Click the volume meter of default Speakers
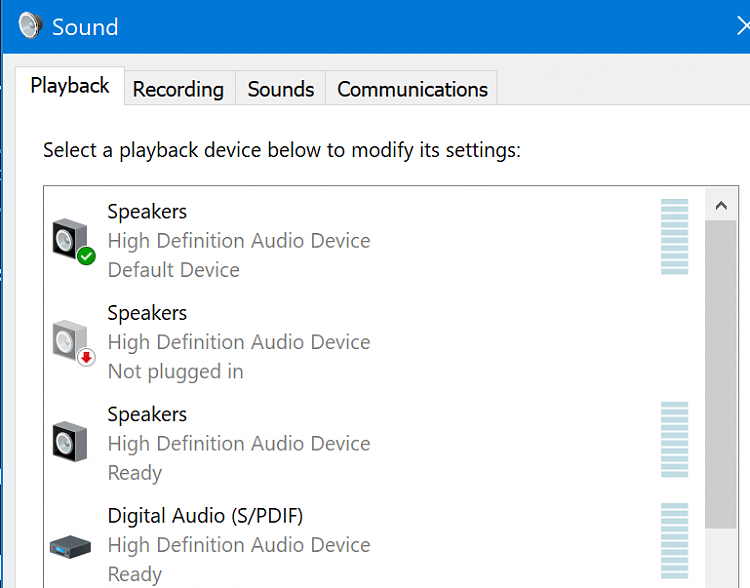 674,236
